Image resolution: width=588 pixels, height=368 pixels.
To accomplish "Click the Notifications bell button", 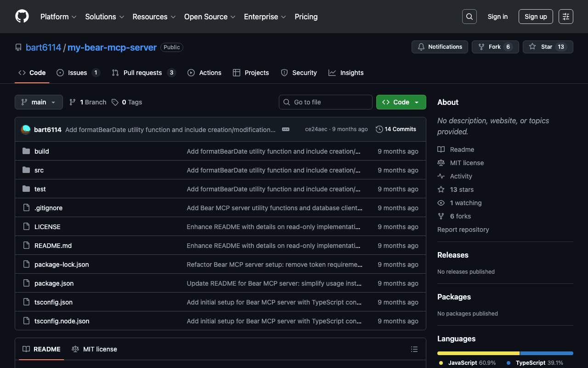I will click(440, 47).
